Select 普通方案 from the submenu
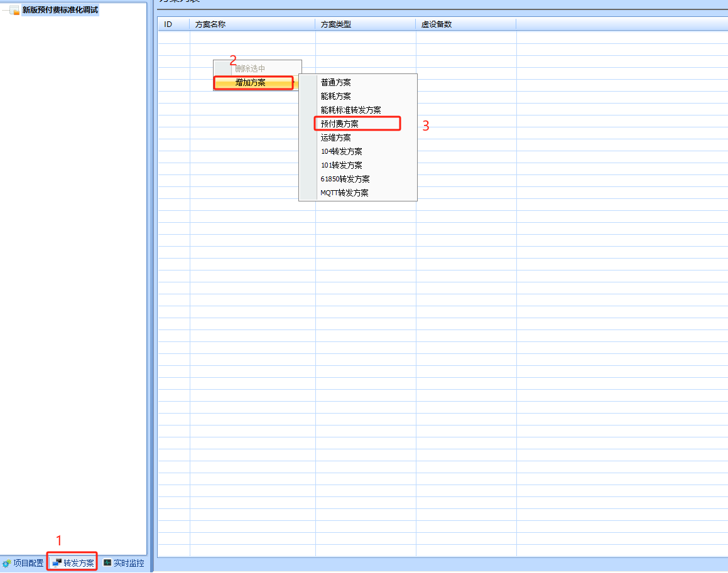Image resolution: width=728 pixels, height=573 pixels. 336,82
